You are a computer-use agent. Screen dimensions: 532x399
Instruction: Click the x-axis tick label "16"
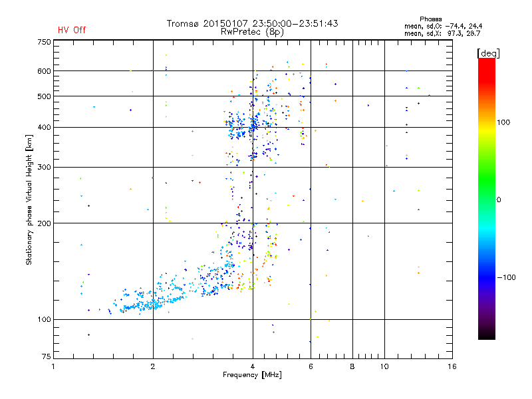coord(452,366)
